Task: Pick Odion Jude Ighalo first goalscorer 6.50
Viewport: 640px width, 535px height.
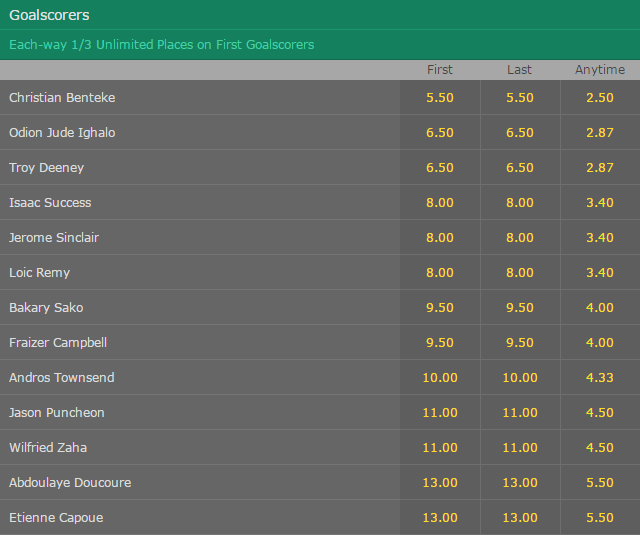Action: point(440,133)
